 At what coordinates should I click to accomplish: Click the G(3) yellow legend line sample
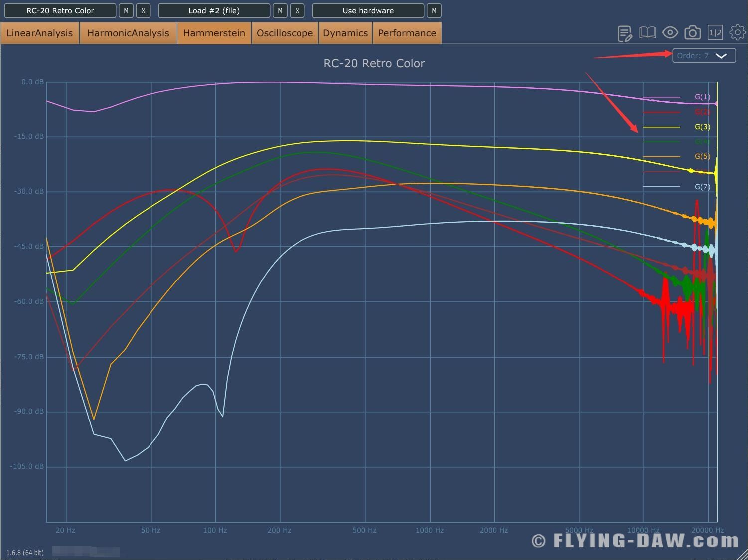click(x=661, y=127)
